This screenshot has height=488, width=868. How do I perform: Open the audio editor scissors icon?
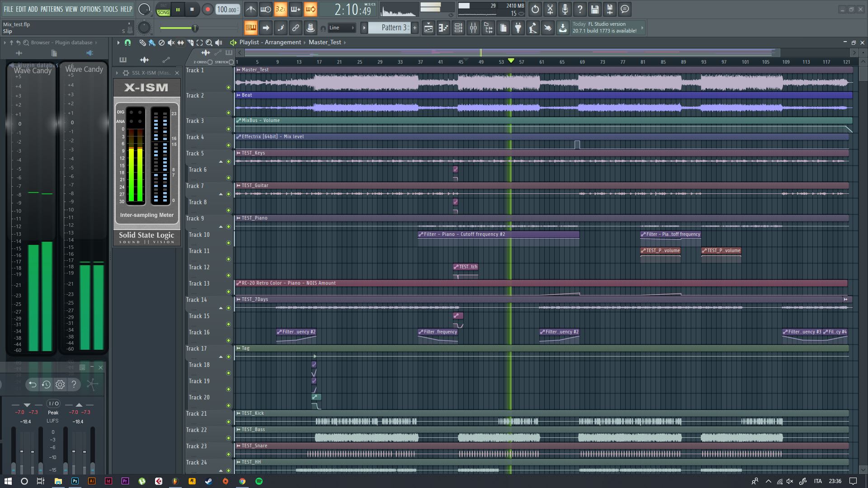pos(550,9)
